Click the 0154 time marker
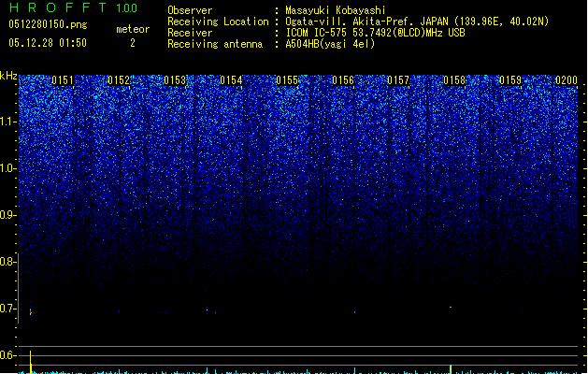The height and width of the screenshot is (374, 588). pos(231,80)
